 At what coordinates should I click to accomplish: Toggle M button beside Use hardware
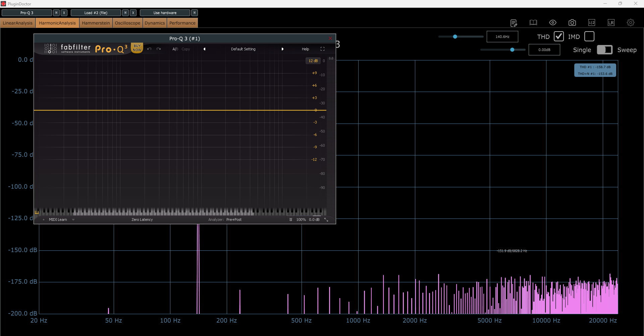pos(195,13)
